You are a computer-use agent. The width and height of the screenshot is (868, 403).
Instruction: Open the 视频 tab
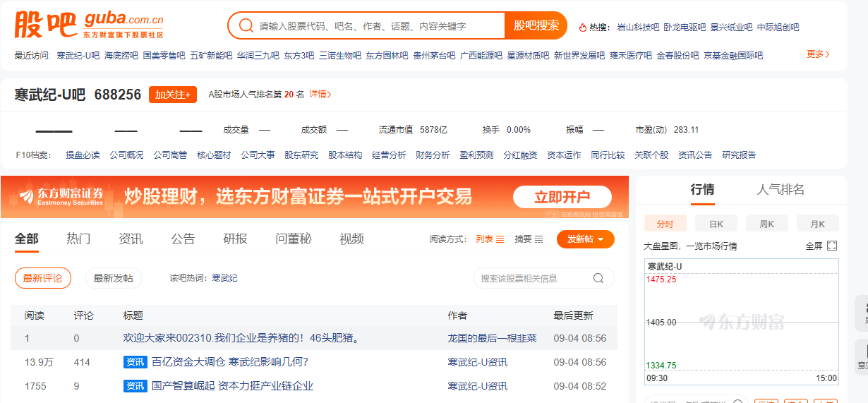click(351, 239)
